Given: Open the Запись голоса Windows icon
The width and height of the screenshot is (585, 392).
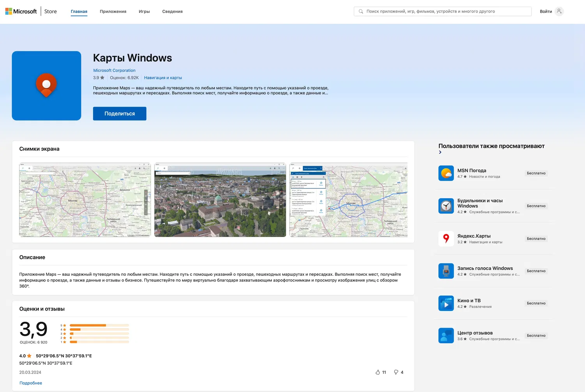Looking at the screenshot, I should click(446, 271).
